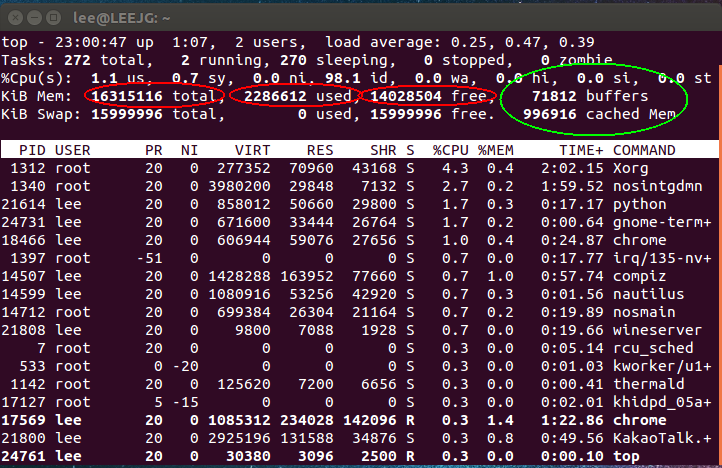Select the nautilus process name
The width and height of the screenshot is (722, 468).
click(649, 294)
